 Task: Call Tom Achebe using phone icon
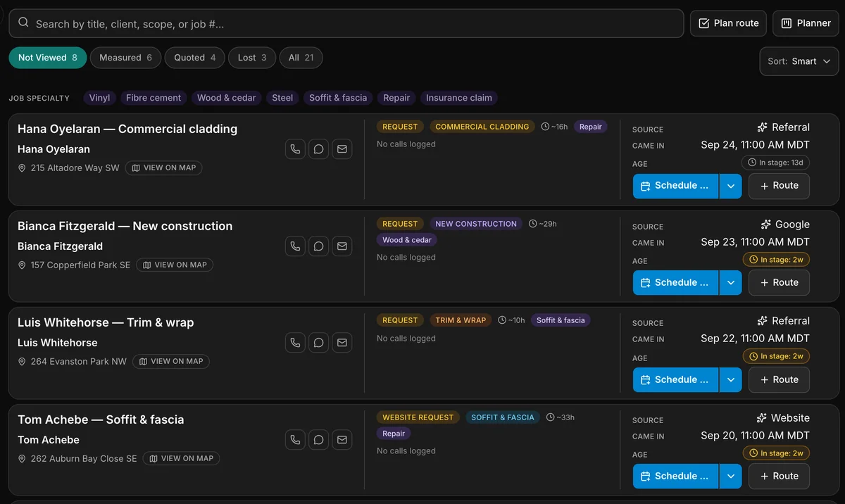point(295,440)
